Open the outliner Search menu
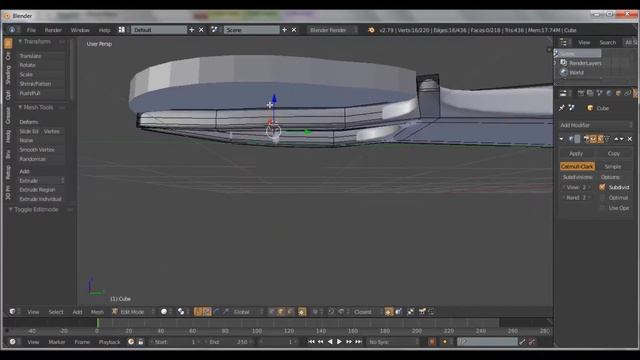 coord(607,42)
